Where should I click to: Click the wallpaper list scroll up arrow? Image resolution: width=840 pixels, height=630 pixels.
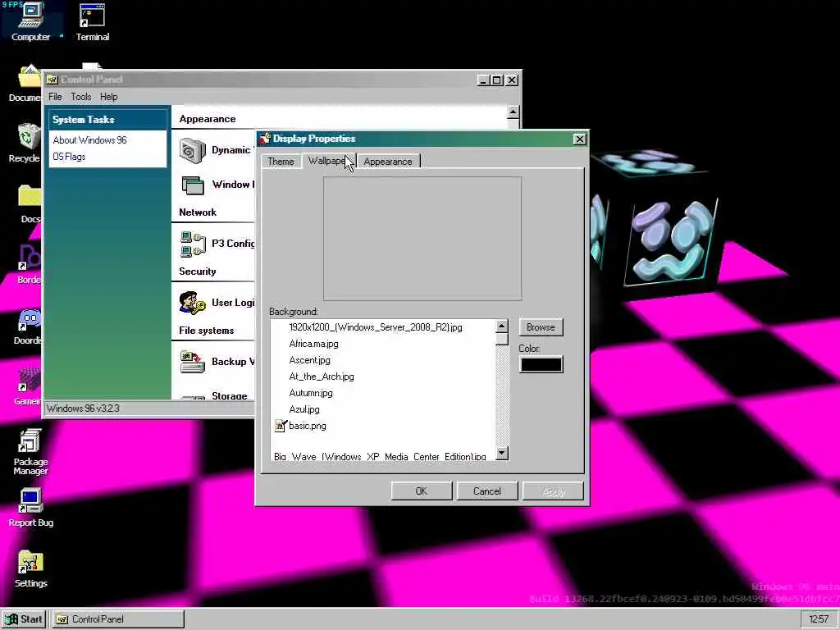click(x=501, y=326)
